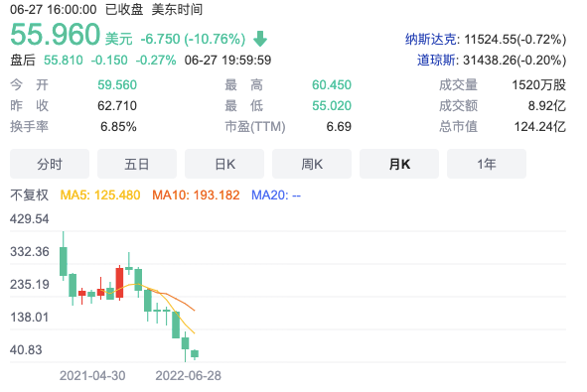
Task: Click the -6.750 (-10.76%) change value
Action: (x=193, y=39)
